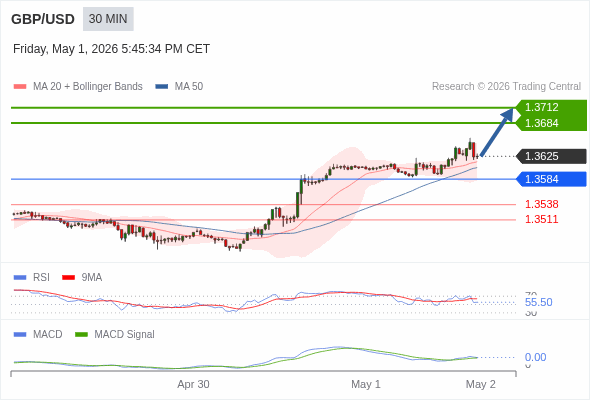Click the blue MA 50 legend swatch
This screenshot has height=400, width=590.
point(162,87)
